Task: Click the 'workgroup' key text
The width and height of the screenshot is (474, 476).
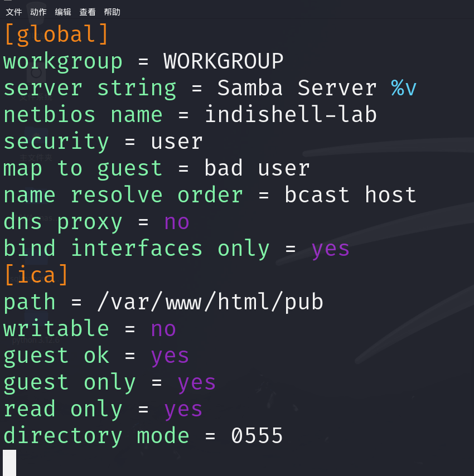Action: coord(63,62)
